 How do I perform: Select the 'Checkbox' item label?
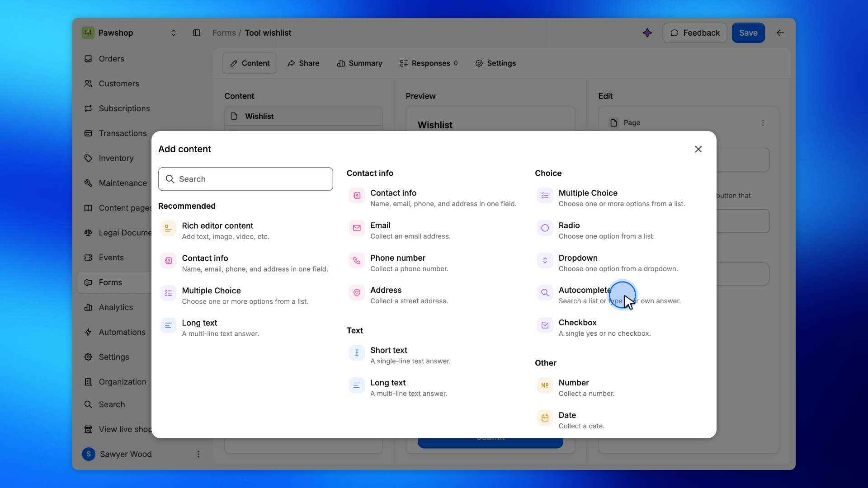577,323
